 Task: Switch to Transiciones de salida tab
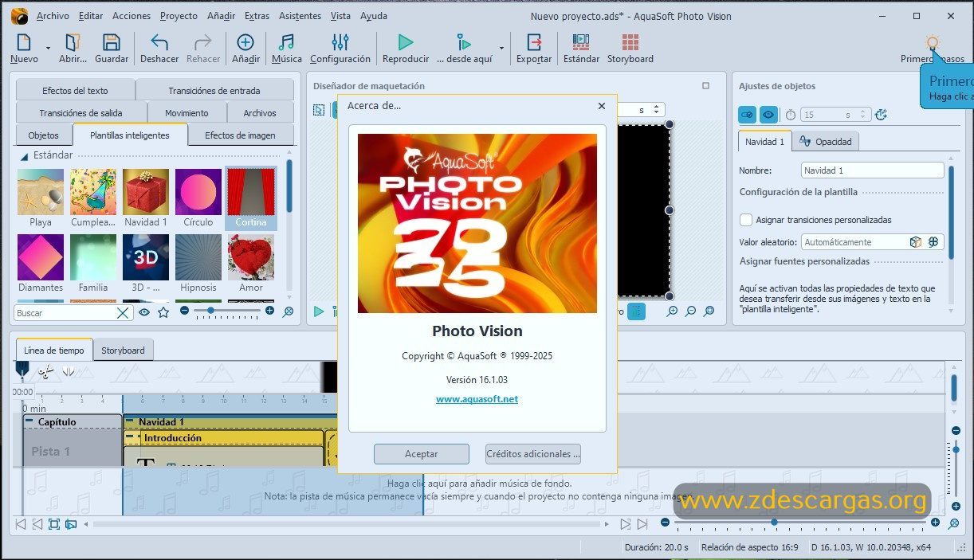click(x=81, y=112)
